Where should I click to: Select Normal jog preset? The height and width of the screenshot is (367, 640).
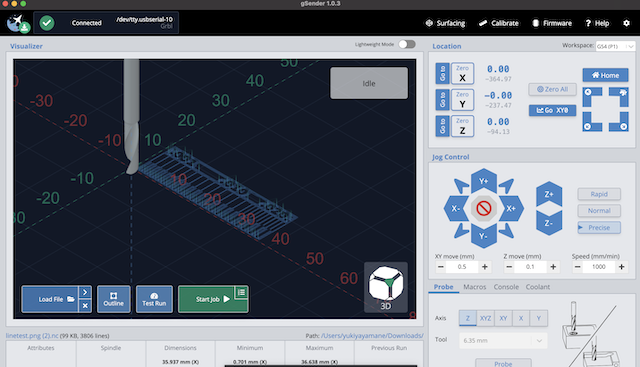599,211
